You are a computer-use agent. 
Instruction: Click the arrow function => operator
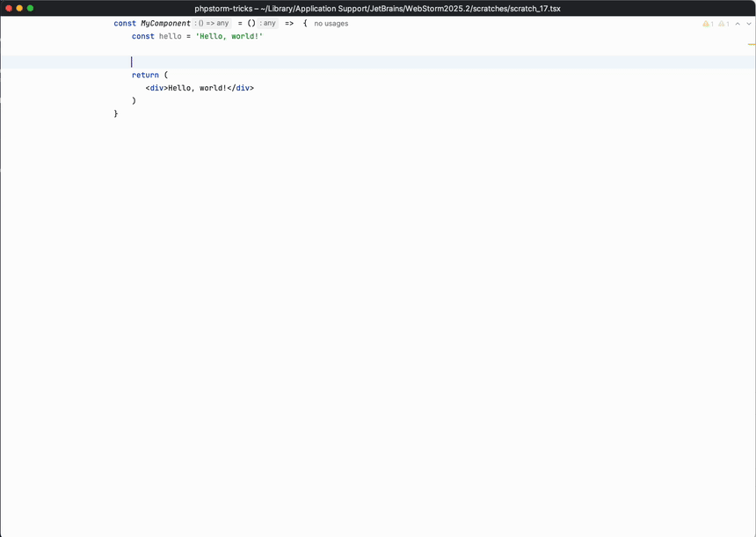289,24
